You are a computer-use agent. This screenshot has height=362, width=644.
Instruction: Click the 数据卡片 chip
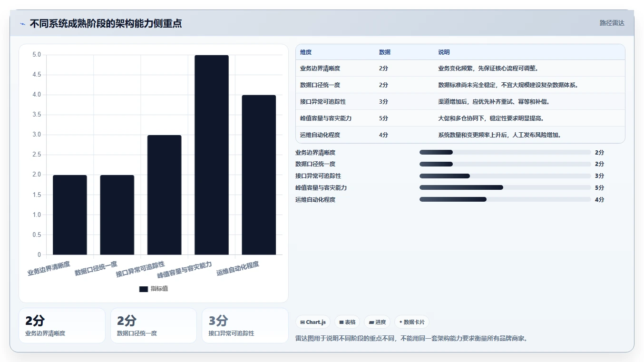click(x=411, y=322)
